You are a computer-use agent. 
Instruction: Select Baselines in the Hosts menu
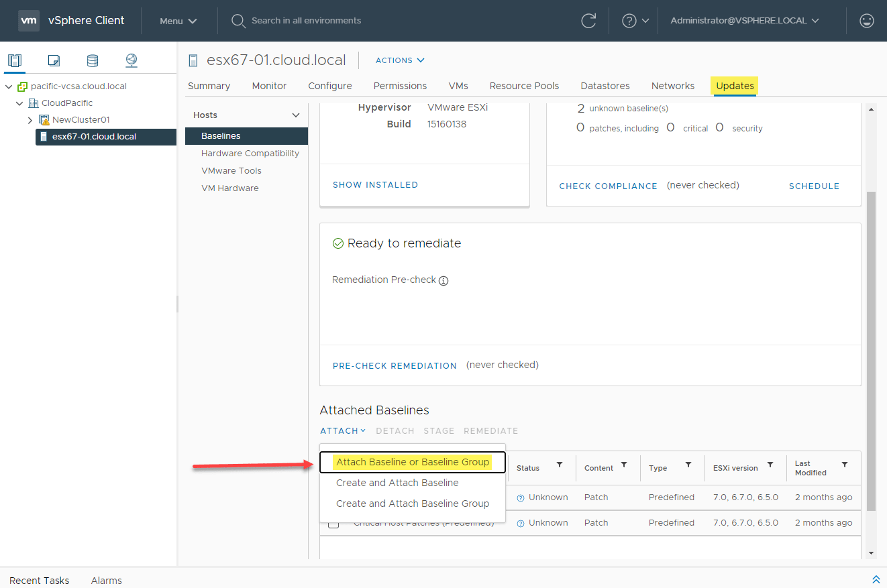click(x=247, y=136)
